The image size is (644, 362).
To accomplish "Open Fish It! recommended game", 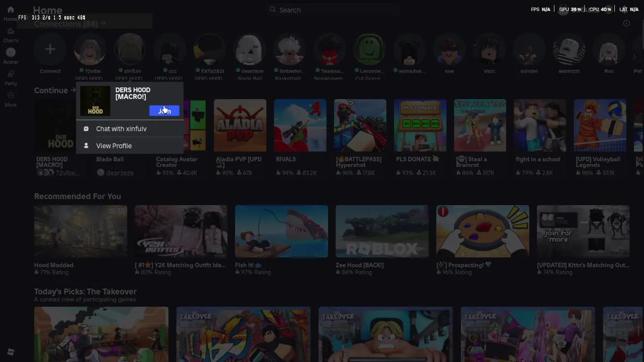I will [281, 231].
